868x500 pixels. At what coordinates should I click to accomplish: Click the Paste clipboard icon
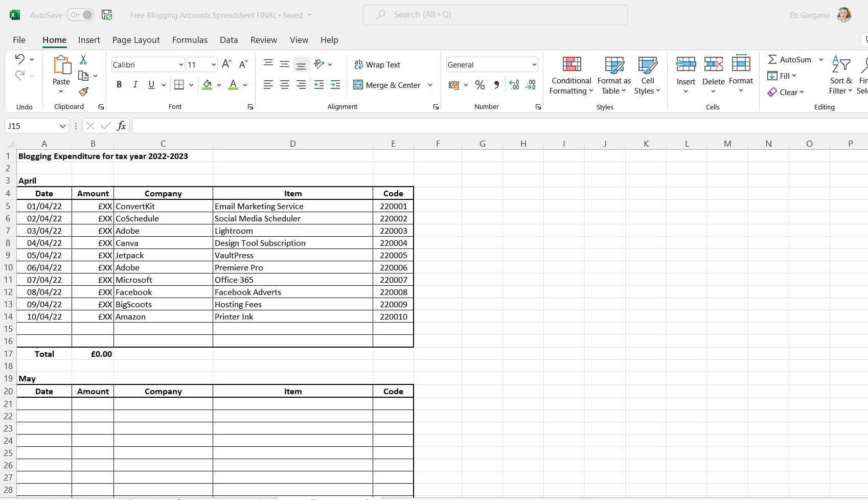[61, 65]
